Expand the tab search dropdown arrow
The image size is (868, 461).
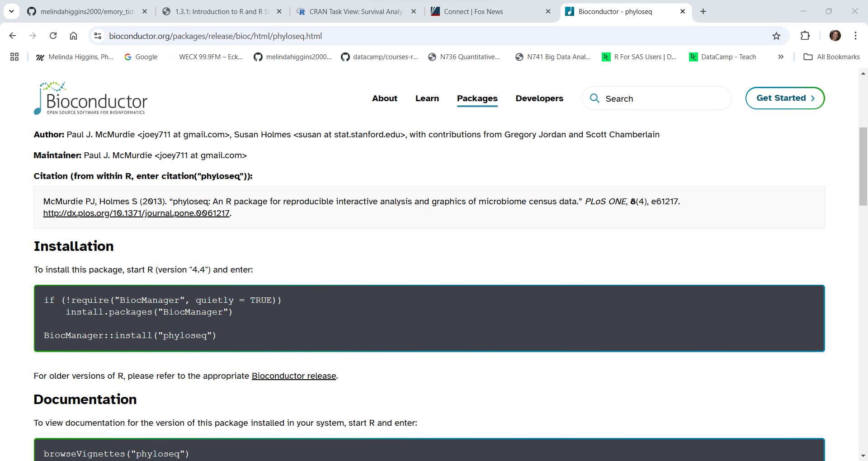(11, 11)
